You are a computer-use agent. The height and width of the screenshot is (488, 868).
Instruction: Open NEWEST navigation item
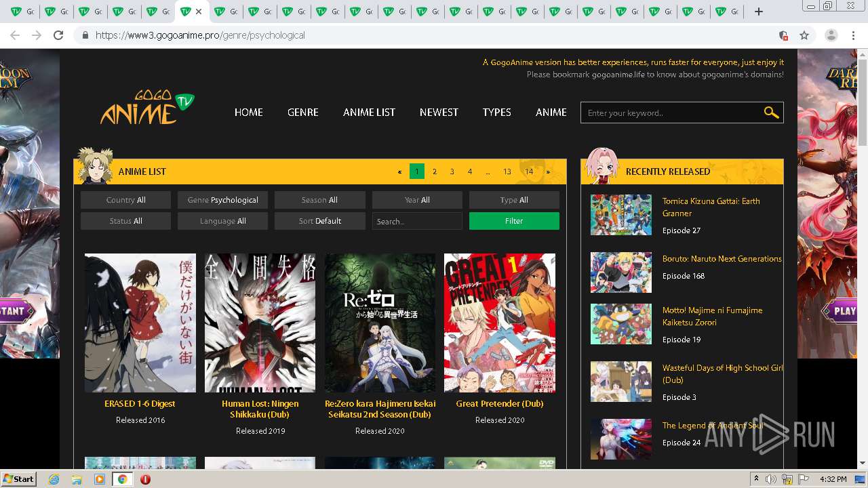point(439,113)
